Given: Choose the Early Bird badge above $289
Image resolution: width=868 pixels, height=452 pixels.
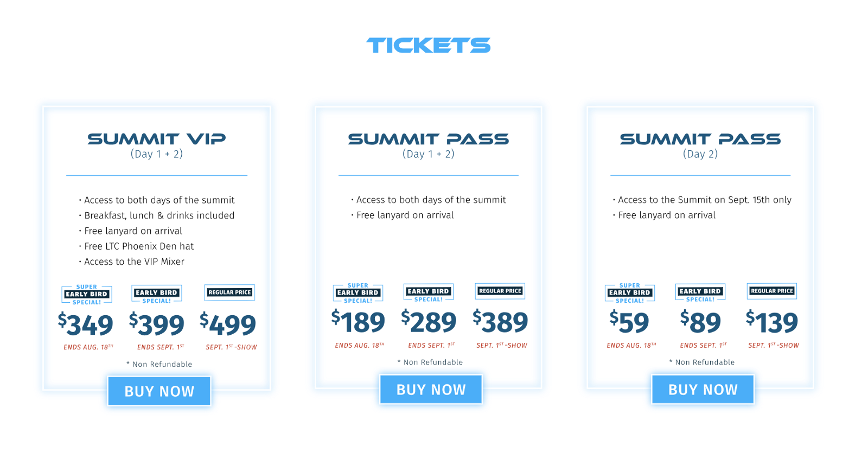Looking at the screenshot, I should pos(429,292).
